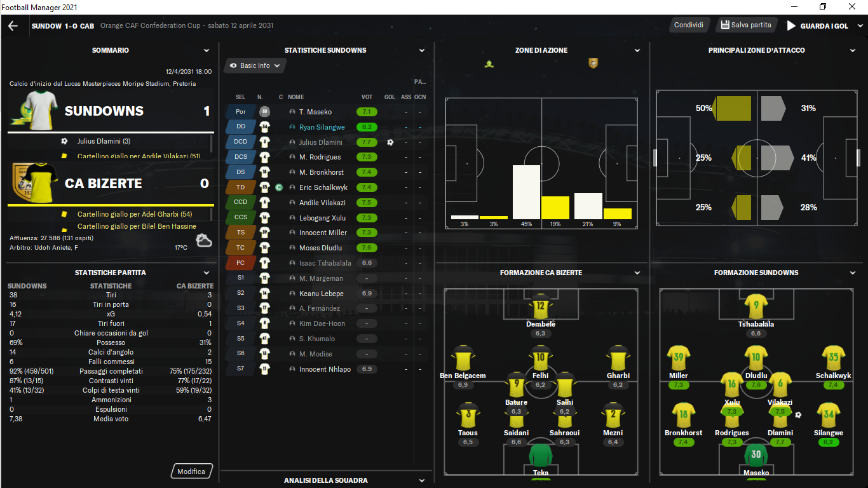868x488 pixels.
Task: Click T. Maseko's goalkeeper shirt icon in list
Action: pyautogui.click(x=265, y=112)
